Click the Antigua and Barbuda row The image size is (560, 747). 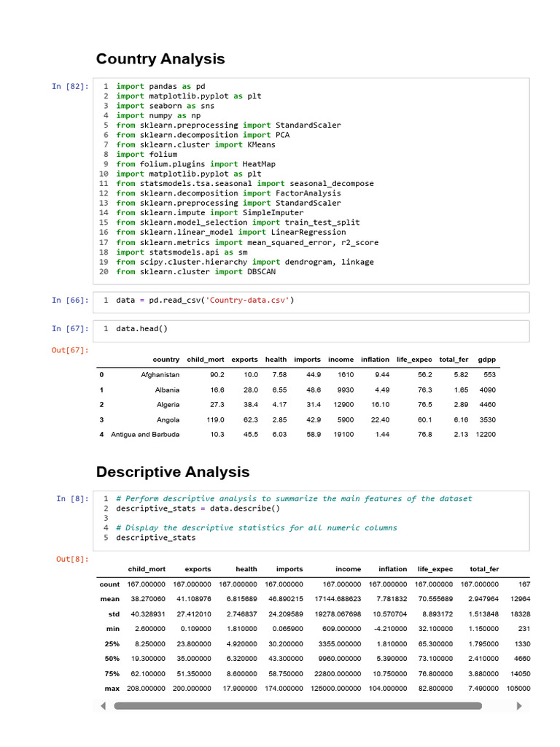[x=298, y=435]
